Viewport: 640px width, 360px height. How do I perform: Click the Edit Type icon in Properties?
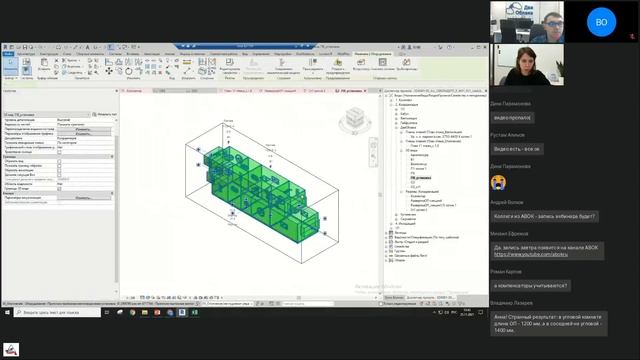pyautogui.click(x=94, y=115)
